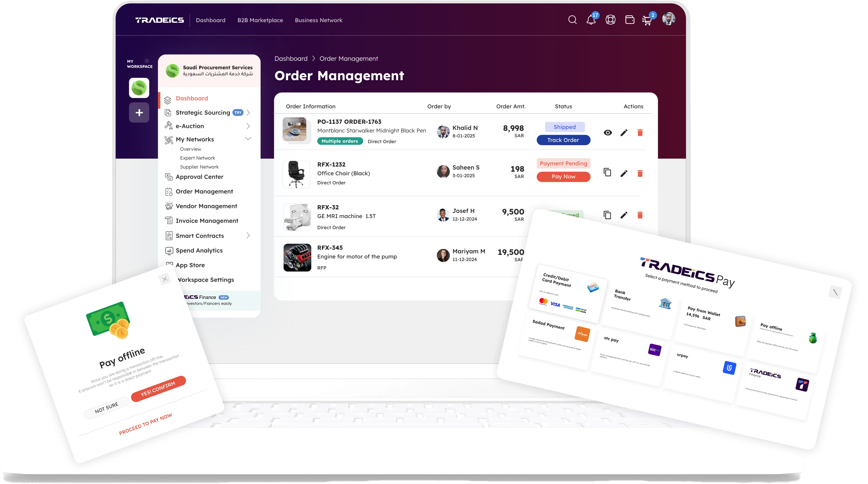Click the help lifebuoy icon in header
868x484 pixels.
click(x=610, y=19)
